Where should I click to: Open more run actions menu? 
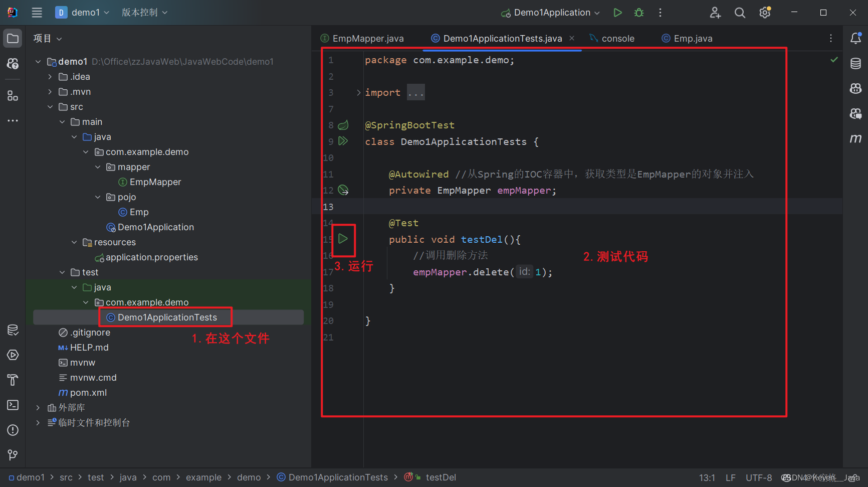click(x=660, y=13)
